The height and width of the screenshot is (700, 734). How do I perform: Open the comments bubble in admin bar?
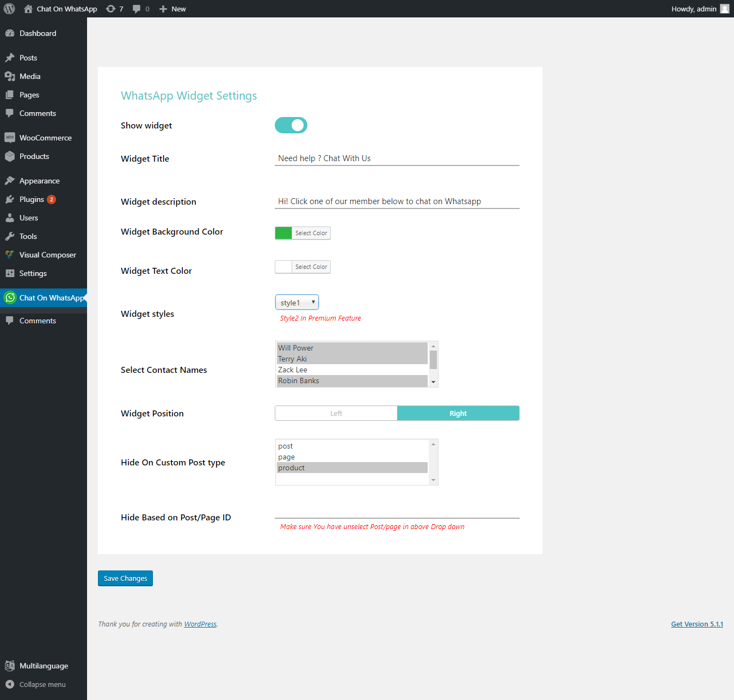(137, 9)
